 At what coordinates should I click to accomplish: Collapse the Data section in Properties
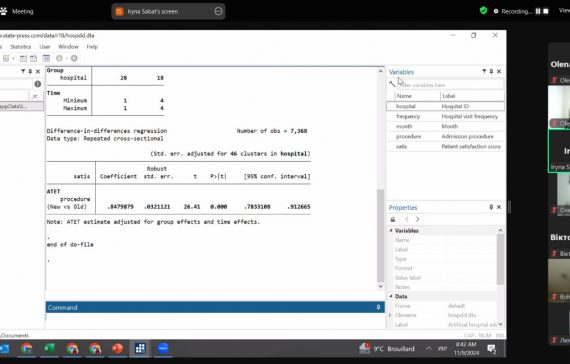(391, 296)
